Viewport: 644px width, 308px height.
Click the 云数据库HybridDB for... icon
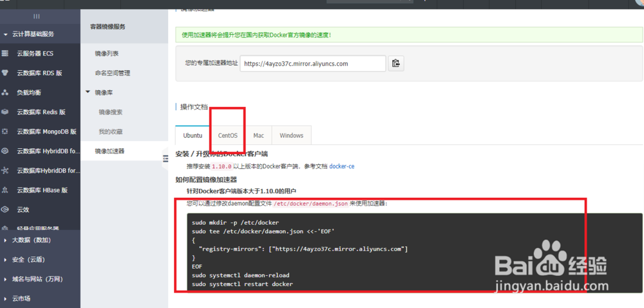[x=5, y=170]
